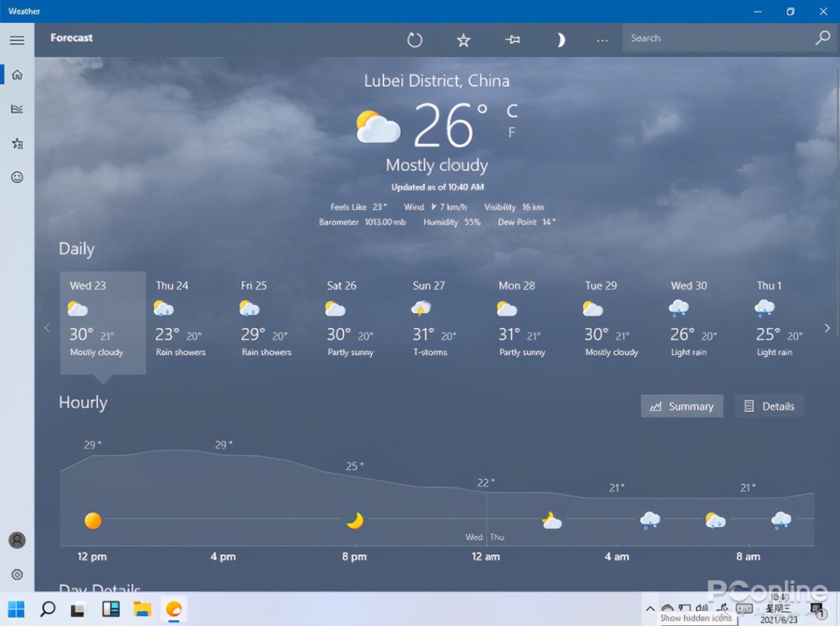Switch temperature units to Fahrenheit

510,131
